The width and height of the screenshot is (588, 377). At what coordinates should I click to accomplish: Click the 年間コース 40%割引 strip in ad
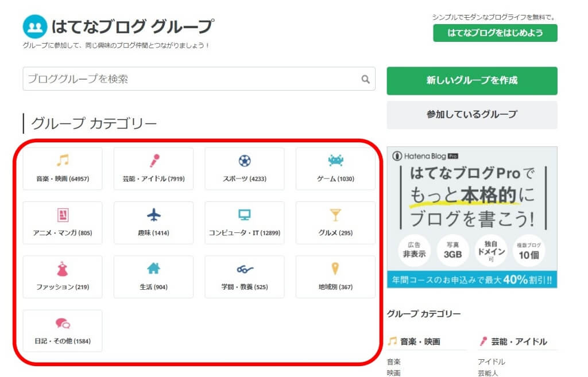coord(472,279)
